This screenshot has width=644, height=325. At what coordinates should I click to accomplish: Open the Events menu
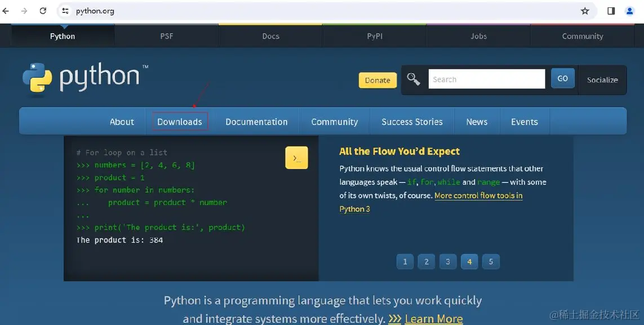pos(525,122)
